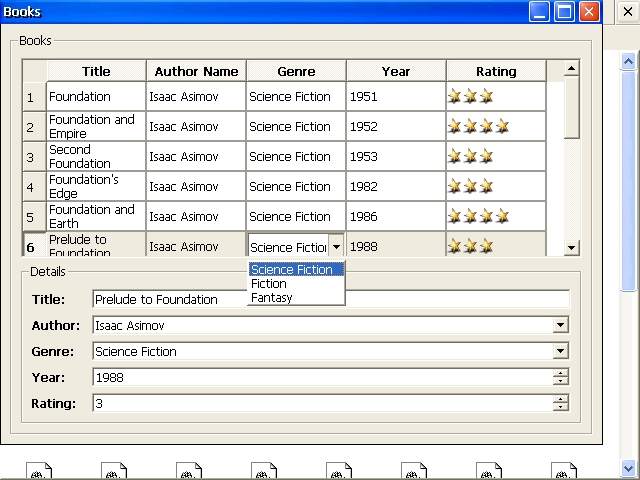Click the Title text field in Details
Viewport: 640px width, 480px height.
(x=330, y=299)
